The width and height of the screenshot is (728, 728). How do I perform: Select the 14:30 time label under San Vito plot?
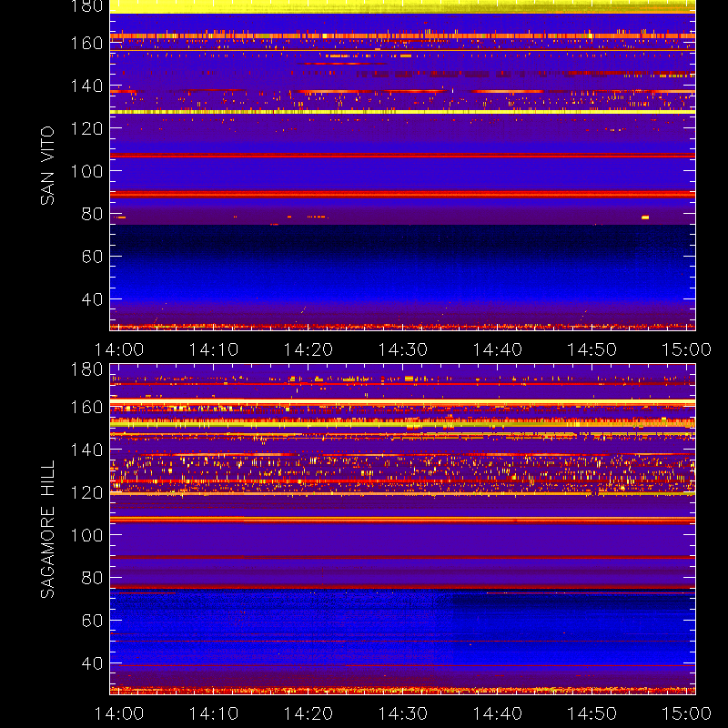(403, 349)
